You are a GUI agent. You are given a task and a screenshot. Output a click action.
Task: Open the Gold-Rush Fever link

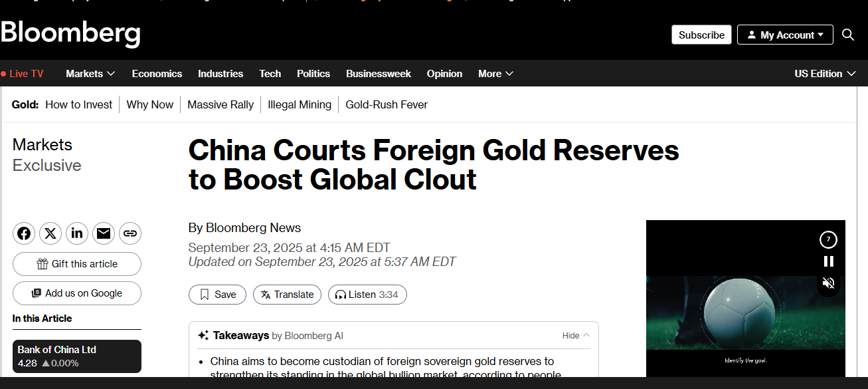[387, 104]
